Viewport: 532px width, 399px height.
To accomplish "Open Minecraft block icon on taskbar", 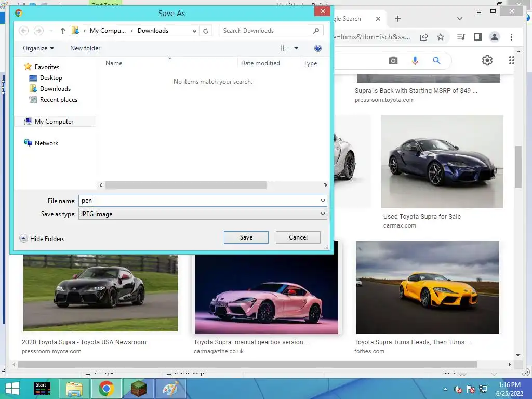I will tap(138, 389).
